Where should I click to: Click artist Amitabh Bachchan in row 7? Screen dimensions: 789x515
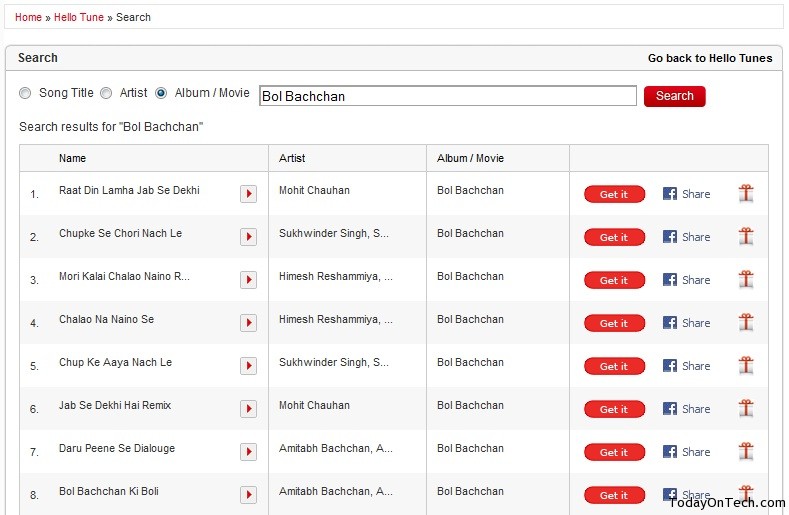(336, 448)
